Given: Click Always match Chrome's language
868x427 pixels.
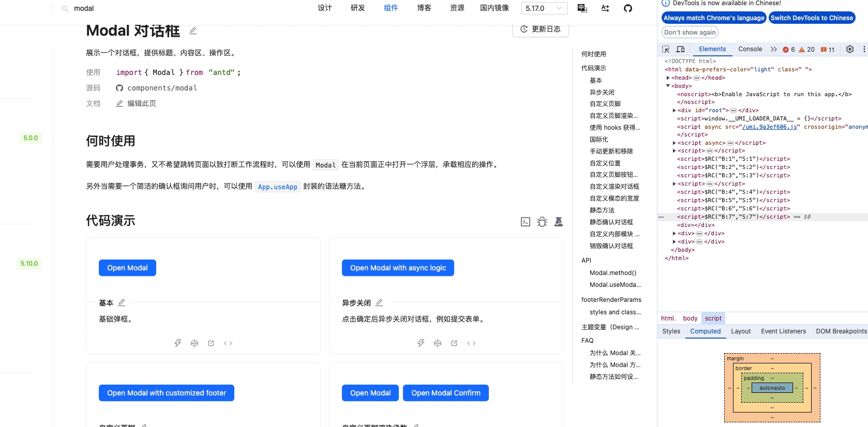Looking at the screenshot, I should click(714, 18).
